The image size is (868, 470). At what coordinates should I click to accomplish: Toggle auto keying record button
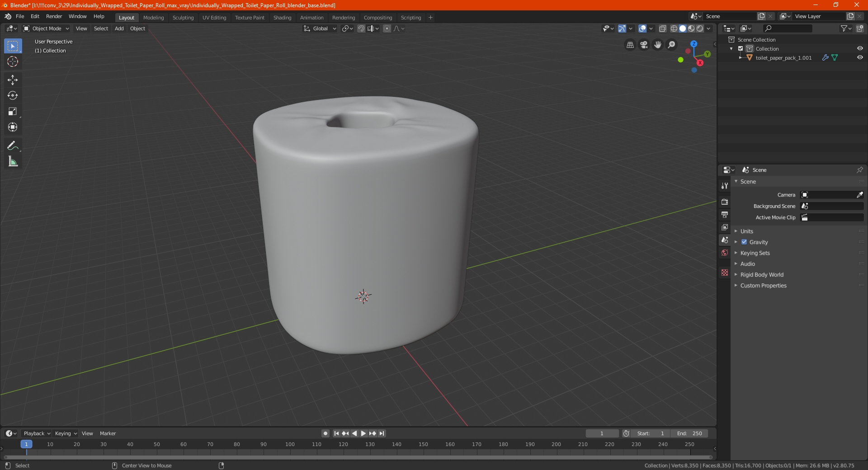(325, 433)
